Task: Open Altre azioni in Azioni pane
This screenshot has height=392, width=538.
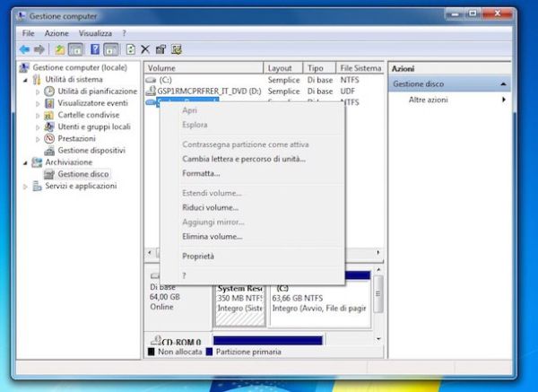Action: coord(429,100)
